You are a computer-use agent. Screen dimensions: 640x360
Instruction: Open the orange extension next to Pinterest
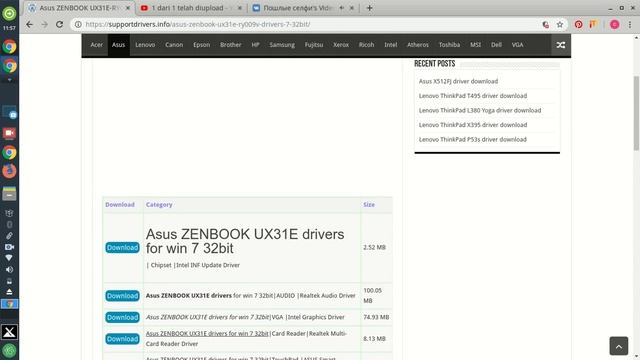(x=593, y=24)
